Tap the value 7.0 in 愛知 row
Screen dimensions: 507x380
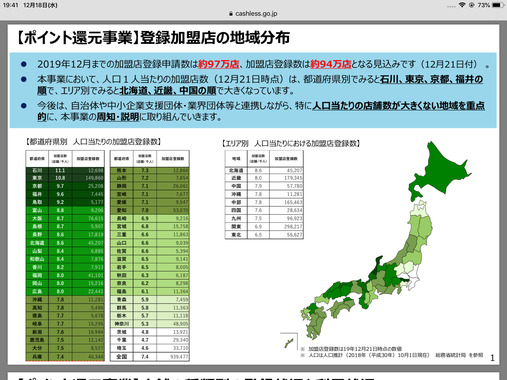pyautogui.click(x=145, y=210)
